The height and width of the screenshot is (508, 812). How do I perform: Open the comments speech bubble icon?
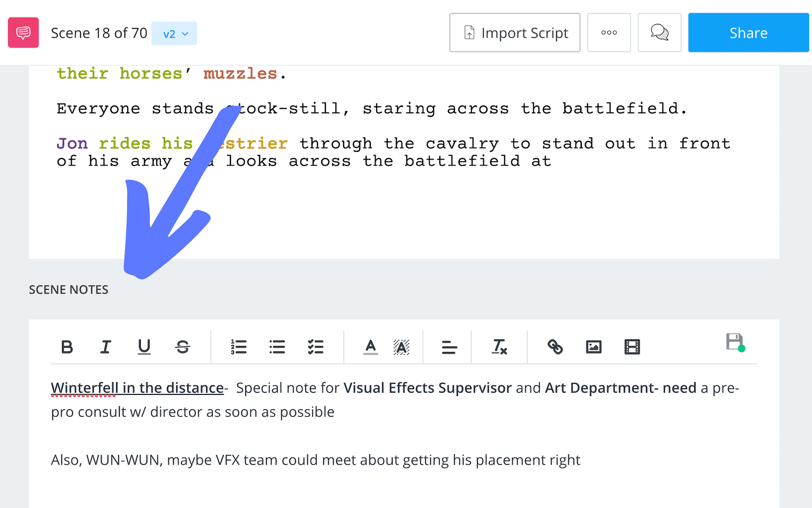click(659, 32)
